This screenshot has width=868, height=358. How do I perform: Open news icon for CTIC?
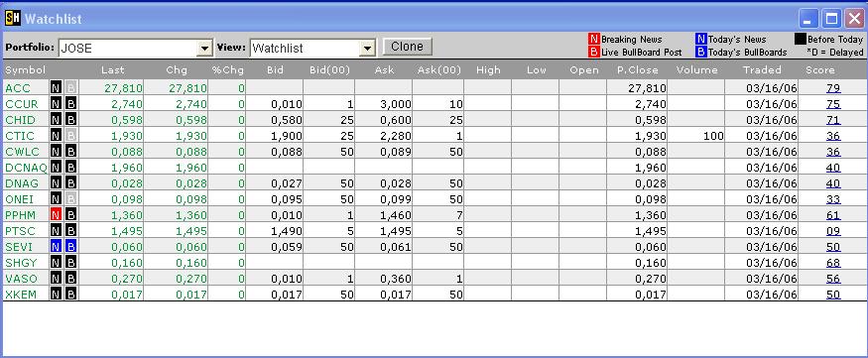(x=56, y=136)
